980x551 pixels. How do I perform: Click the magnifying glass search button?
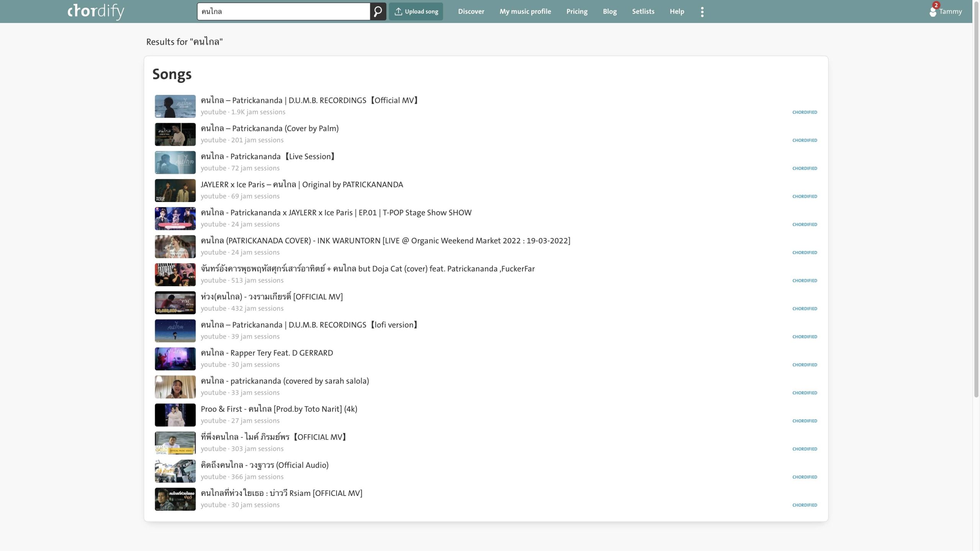(377, 11)
